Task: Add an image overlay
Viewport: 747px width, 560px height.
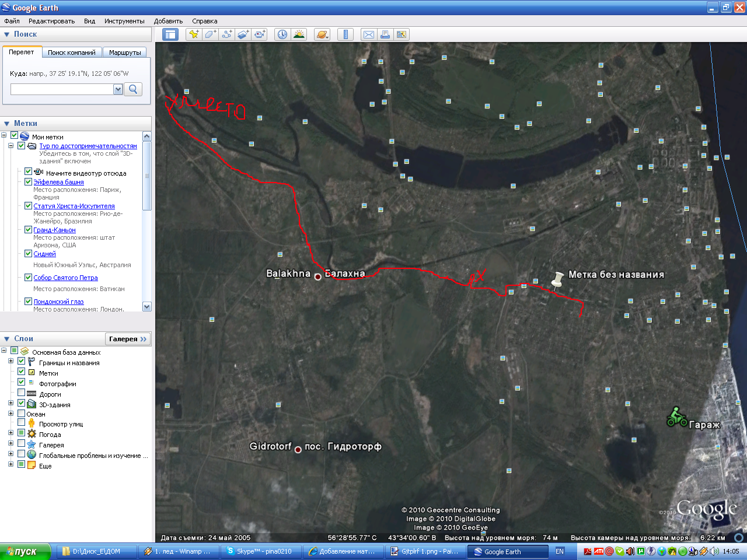Action: pos(243,34)
